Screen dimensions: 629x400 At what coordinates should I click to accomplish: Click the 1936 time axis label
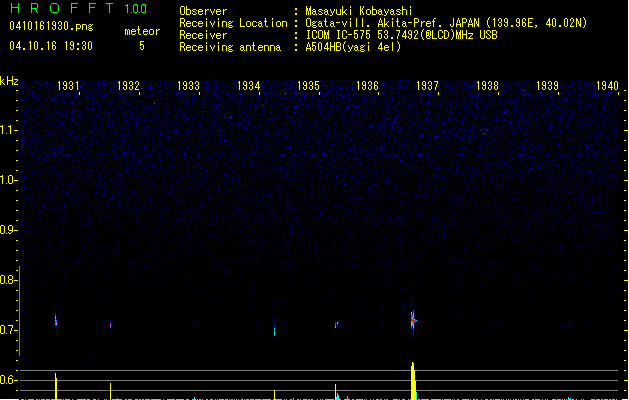point(367,86)
